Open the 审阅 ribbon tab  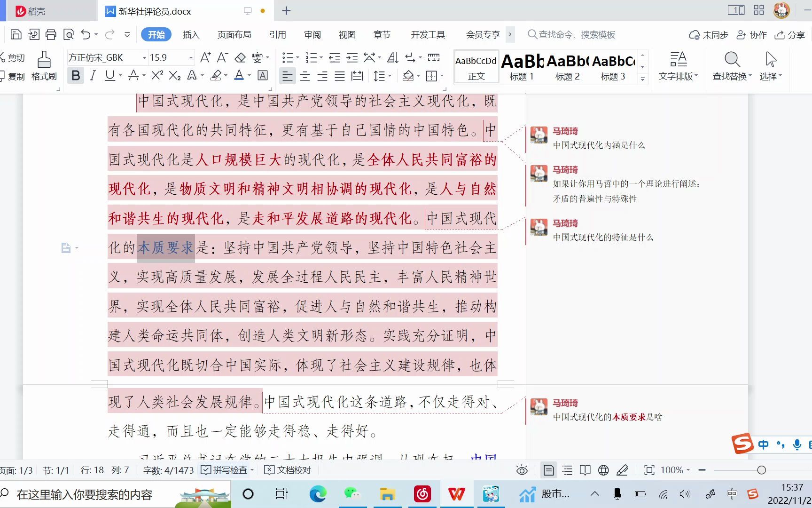312,34
